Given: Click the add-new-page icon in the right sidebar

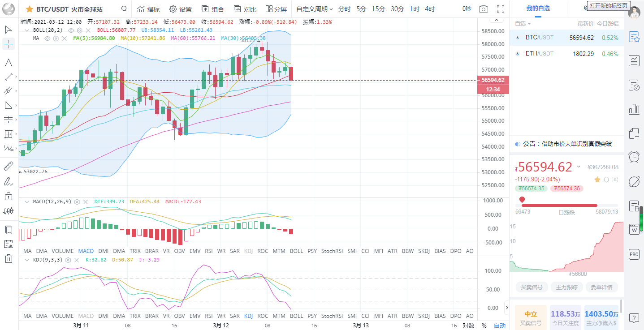Looking at the screenshot, I should [x=634, y=133].
